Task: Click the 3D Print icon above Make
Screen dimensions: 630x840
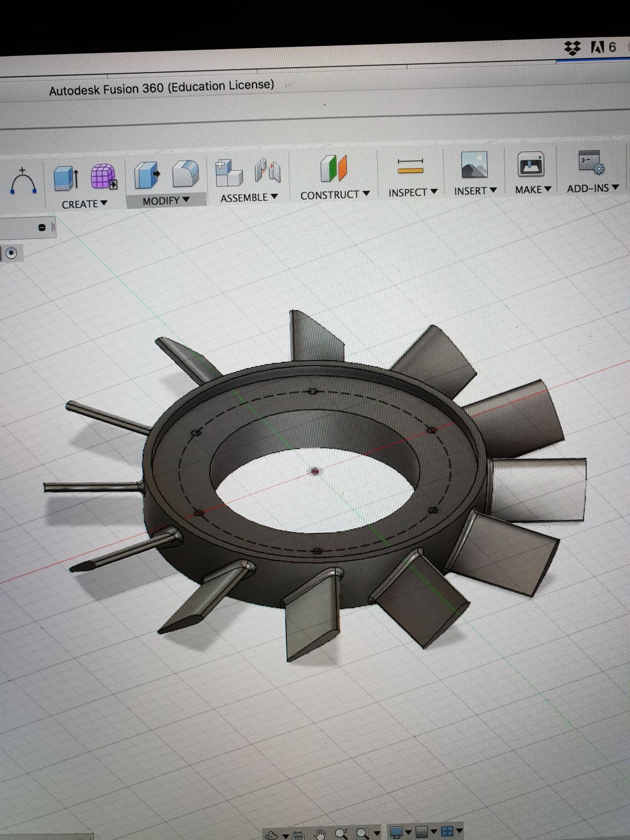Action: click(x=530, y=164)
